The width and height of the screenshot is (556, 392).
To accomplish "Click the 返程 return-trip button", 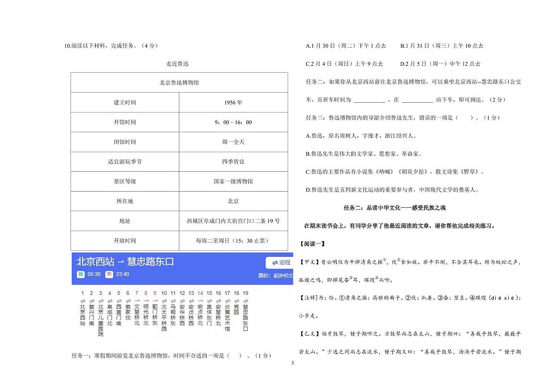I will 280,262.
